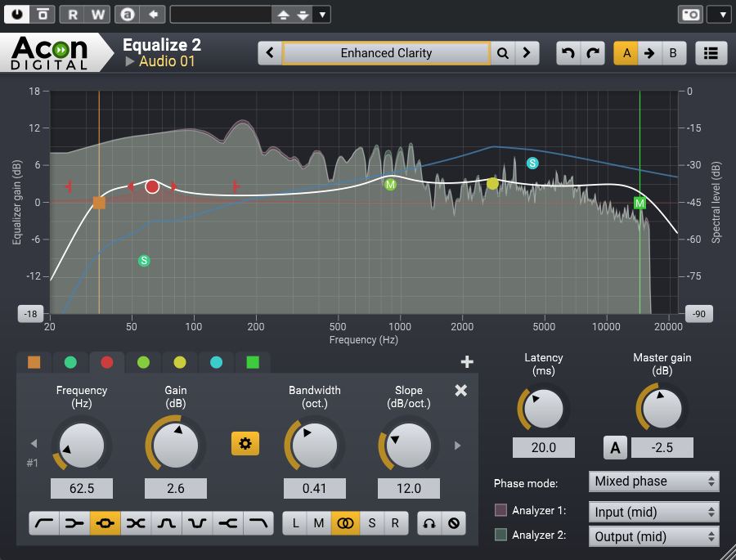Add a new band with plus icon
This screenshot has width=736, height=560.
[x=467, y=361]
